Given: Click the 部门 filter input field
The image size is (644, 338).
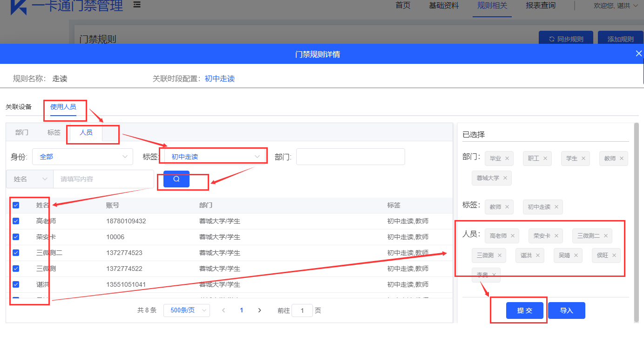Looking at the screenshot, I should 350,157.
